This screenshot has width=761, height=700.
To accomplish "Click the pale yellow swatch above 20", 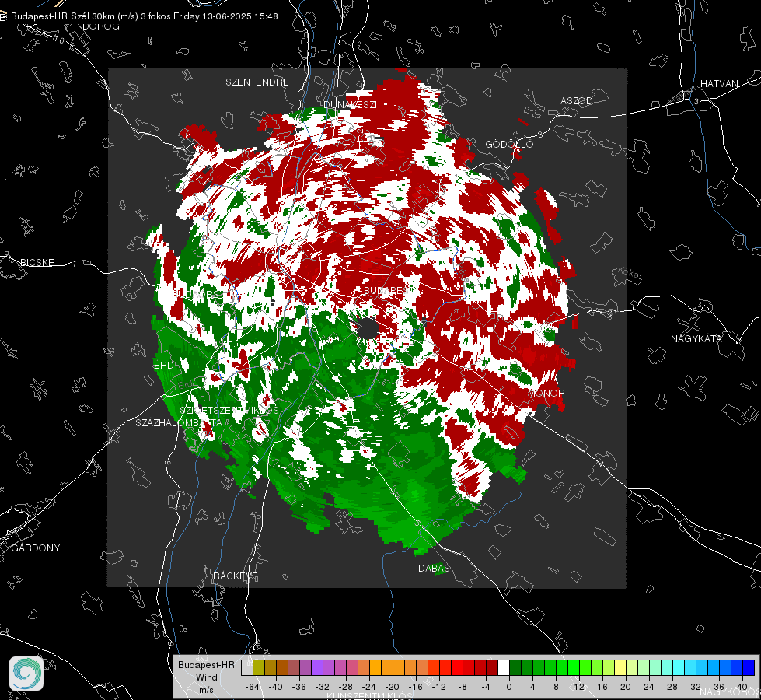I will click(620, 667).
